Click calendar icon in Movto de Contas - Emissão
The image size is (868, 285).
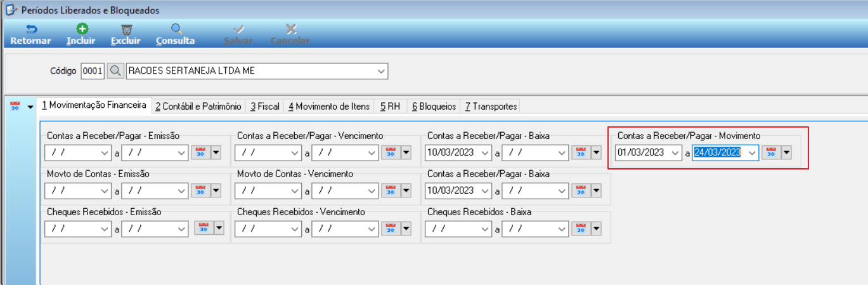200,190
